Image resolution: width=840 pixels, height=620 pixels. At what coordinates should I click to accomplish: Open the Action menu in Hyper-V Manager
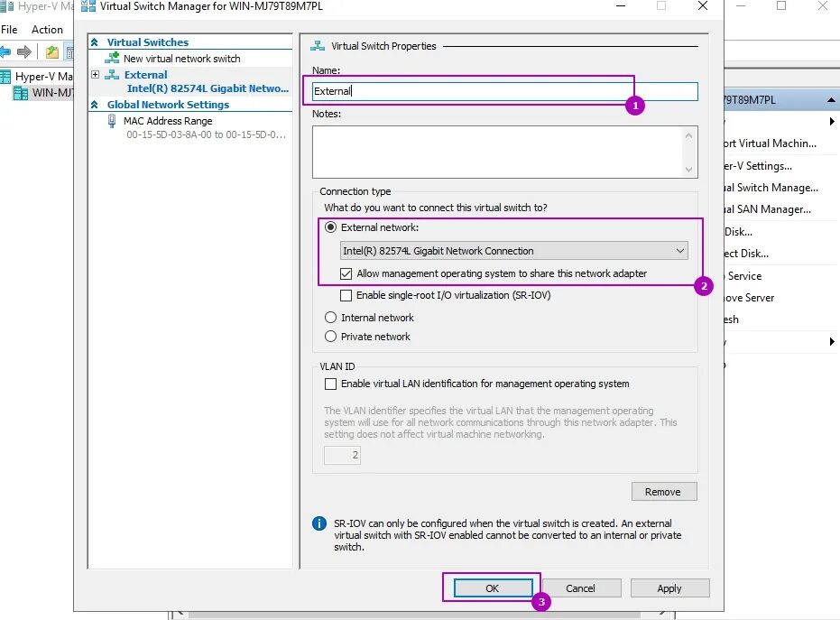click(x=47, y=30)
